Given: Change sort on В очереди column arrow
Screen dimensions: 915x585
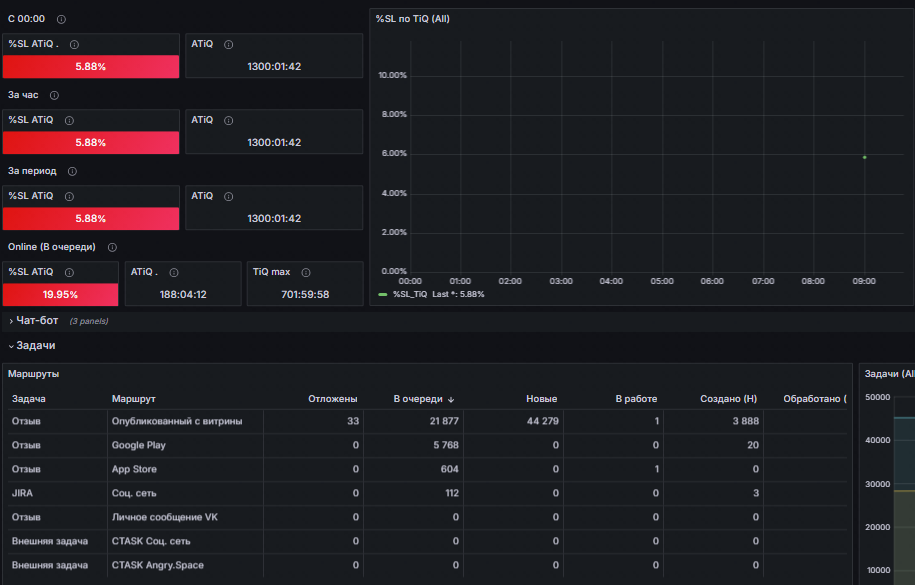Looking at the screenshot, I should (451, 399).
